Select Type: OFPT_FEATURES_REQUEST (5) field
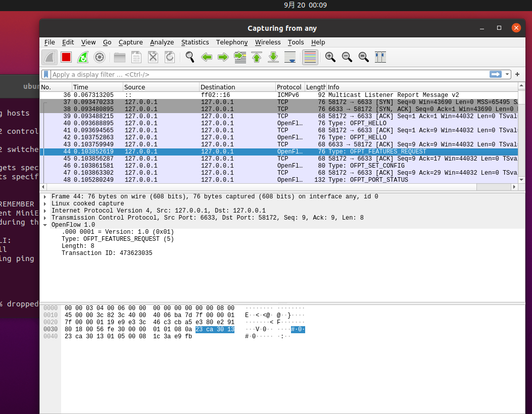This screenshot has height=414, width=532. pyautogui.click(x=117, y=239)
